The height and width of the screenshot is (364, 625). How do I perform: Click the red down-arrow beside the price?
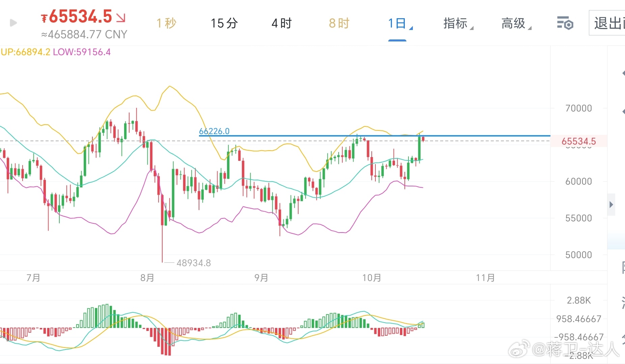click(x=121, y=18)
